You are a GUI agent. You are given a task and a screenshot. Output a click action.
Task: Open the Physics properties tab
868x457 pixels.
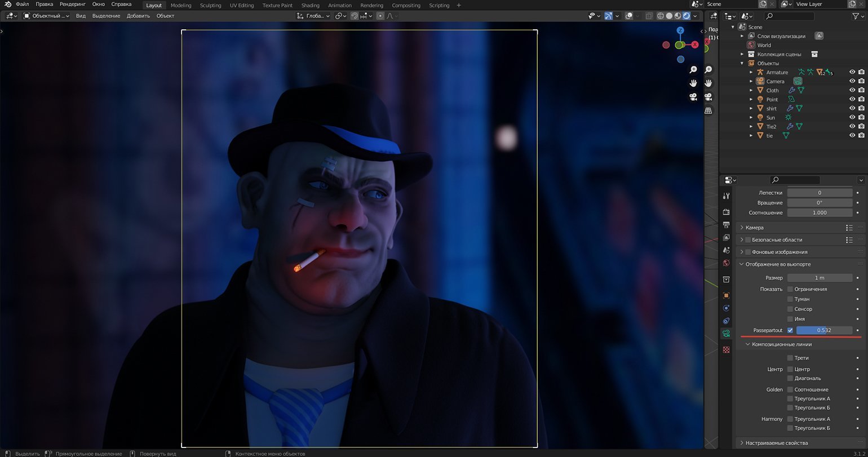click(726, 308)
